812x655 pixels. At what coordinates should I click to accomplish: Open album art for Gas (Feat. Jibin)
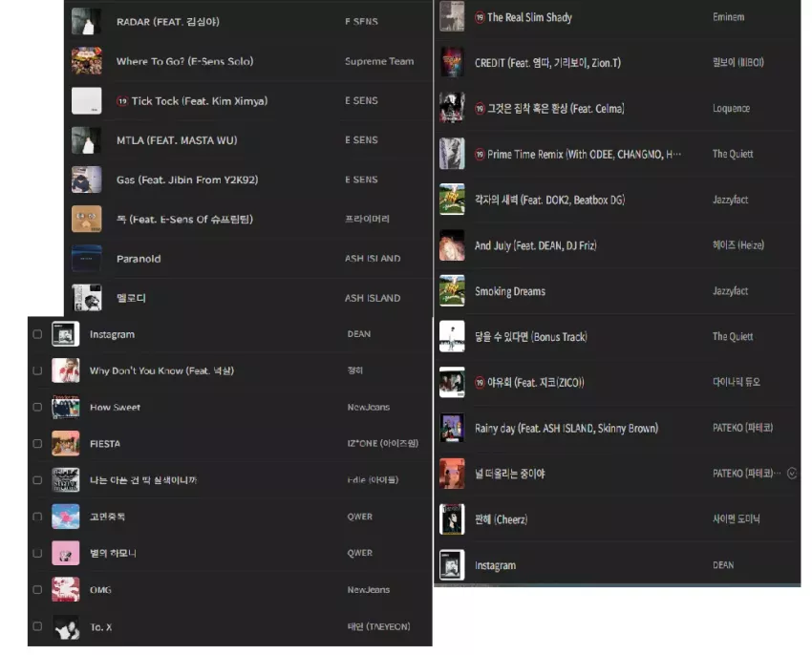[x=87, y=180]
